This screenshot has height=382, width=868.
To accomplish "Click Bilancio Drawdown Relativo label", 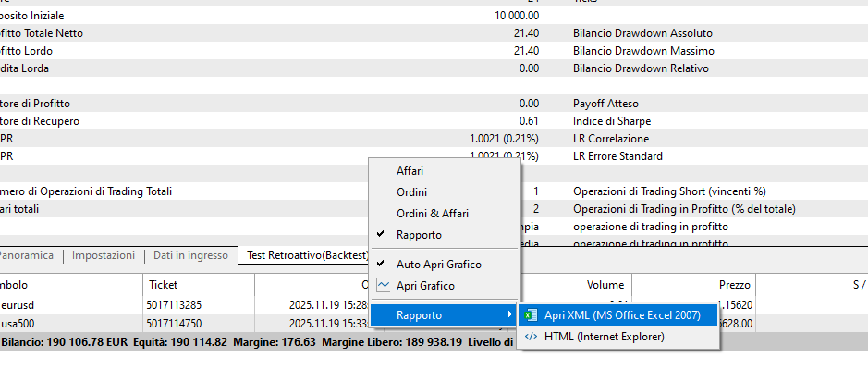I will click(x=641, y=68).
